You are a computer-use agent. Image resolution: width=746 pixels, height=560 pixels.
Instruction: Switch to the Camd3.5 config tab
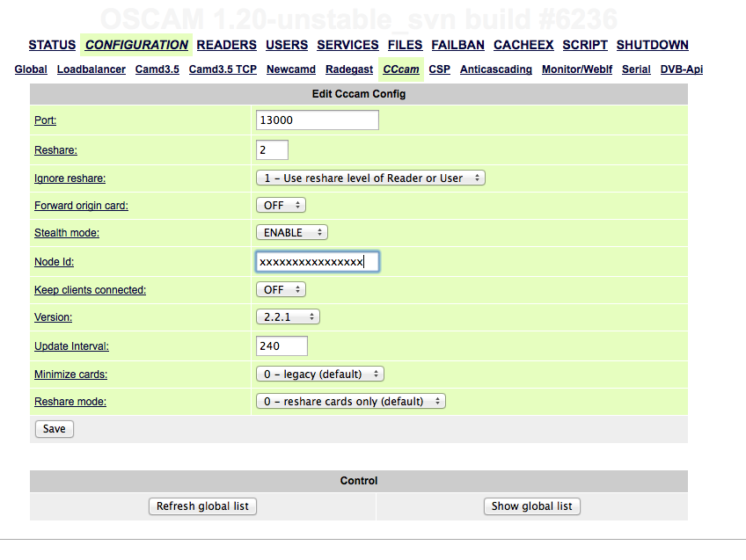(157, 69)
